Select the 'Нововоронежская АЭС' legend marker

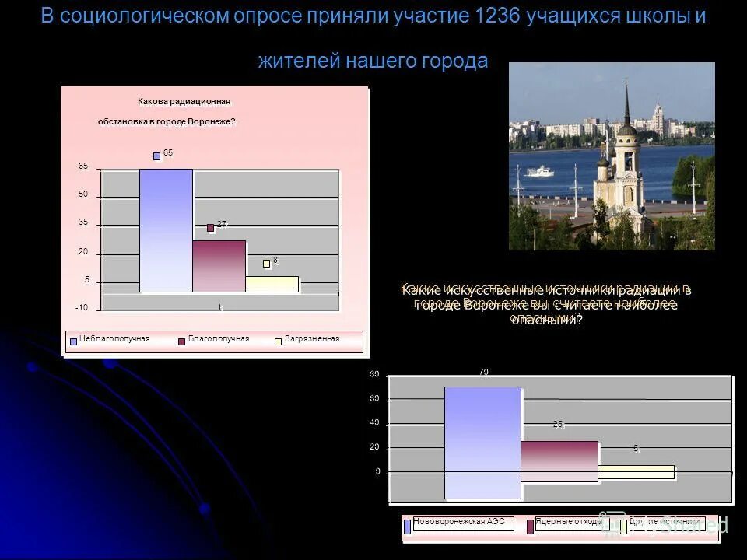coord(407,525)
